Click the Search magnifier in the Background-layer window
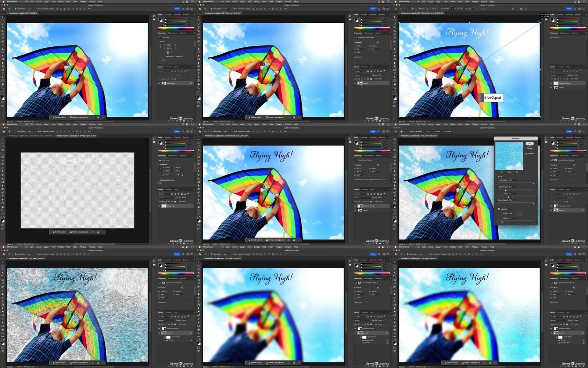 tap(183, 9)
